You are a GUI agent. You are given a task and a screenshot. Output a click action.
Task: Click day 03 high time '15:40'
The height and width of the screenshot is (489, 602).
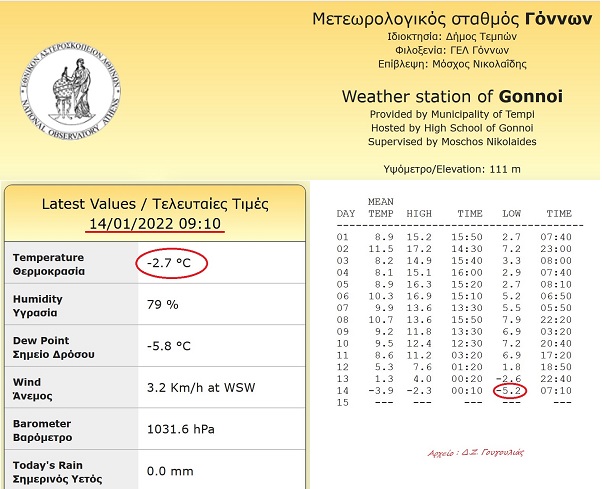466,261
